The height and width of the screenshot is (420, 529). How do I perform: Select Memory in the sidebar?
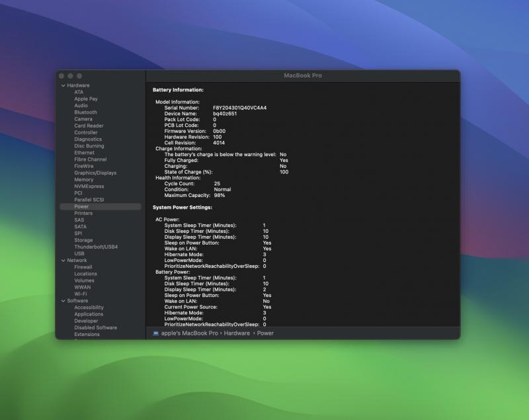(x=83, y=180)
